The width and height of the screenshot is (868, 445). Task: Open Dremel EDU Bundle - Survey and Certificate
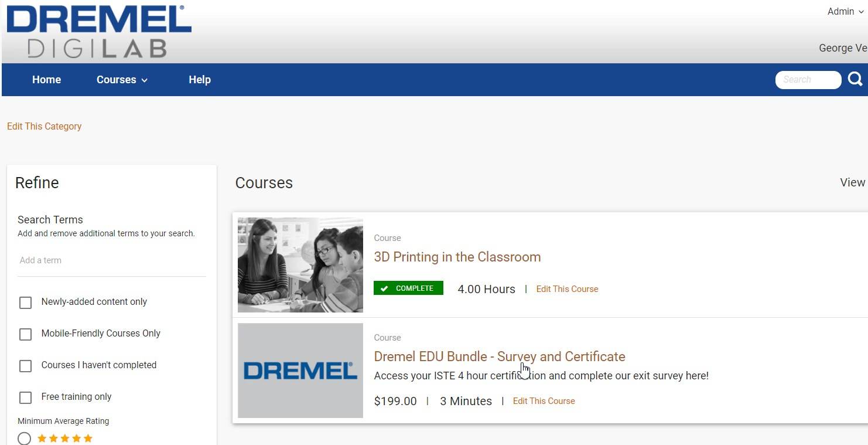point(500,356)
